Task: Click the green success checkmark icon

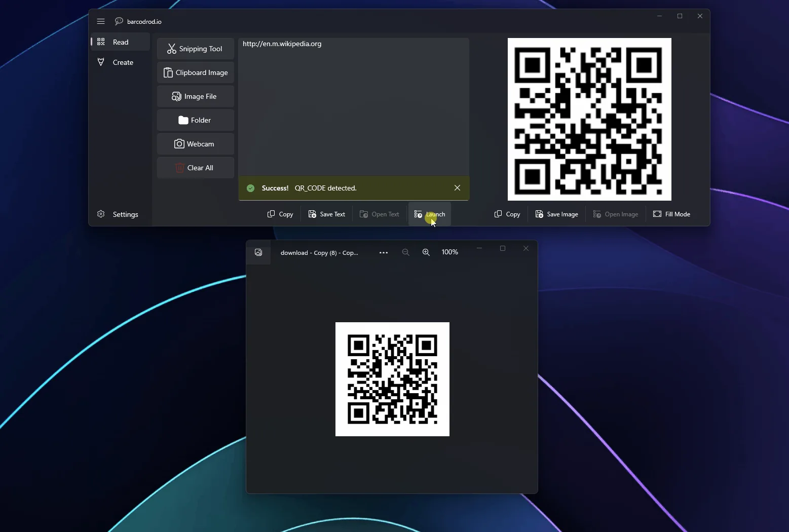Action: [250, 188]
